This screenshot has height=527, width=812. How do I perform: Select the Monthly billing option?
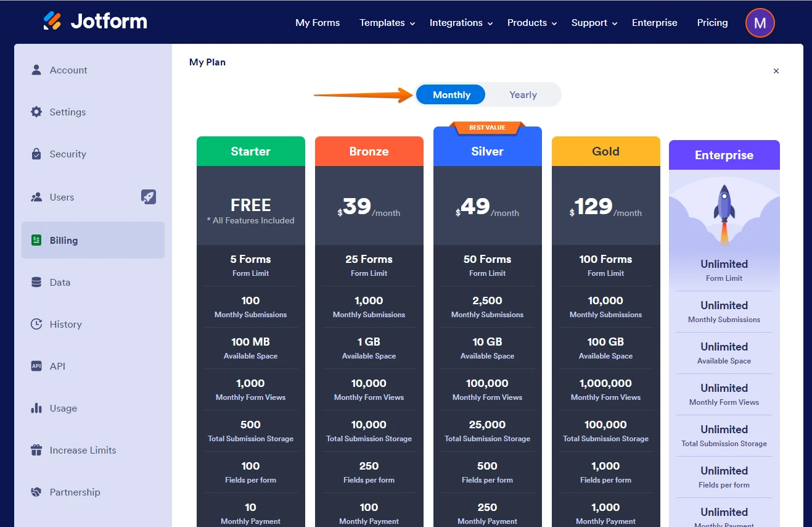pyautogui.click(x=451, y=94)
